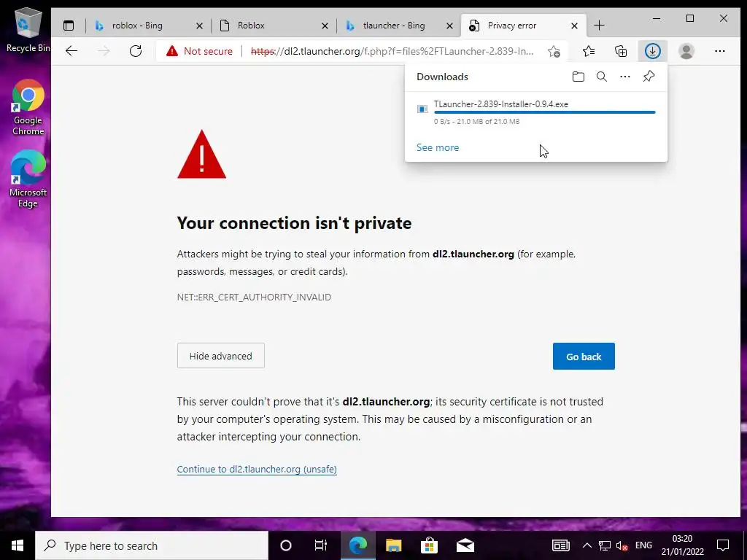This screenshot has height=560, width=747.
Task: Open Microsoft Store from the taskbar
Action: (429, 545)
